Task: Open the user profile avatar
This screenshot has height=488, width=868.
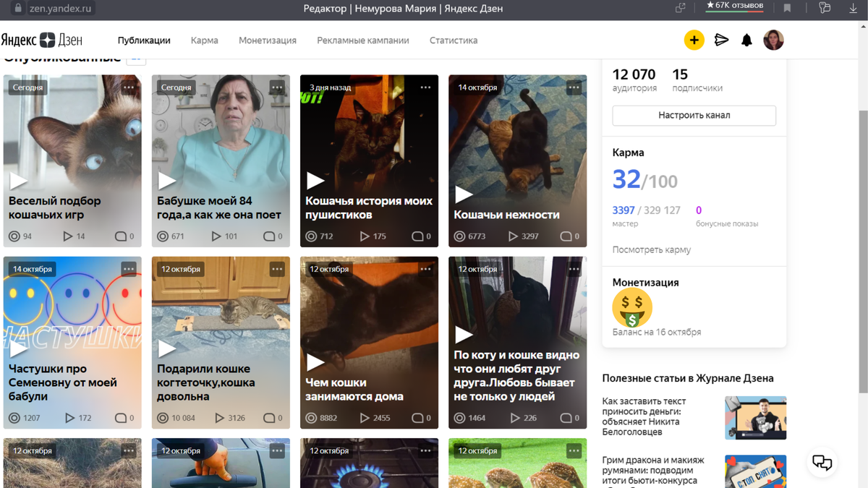Action: coord(773,40)
